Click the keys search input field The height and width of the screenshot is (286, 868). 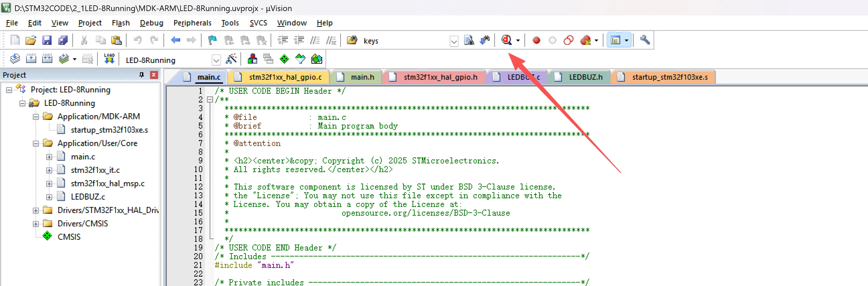[x=404, y=41]
